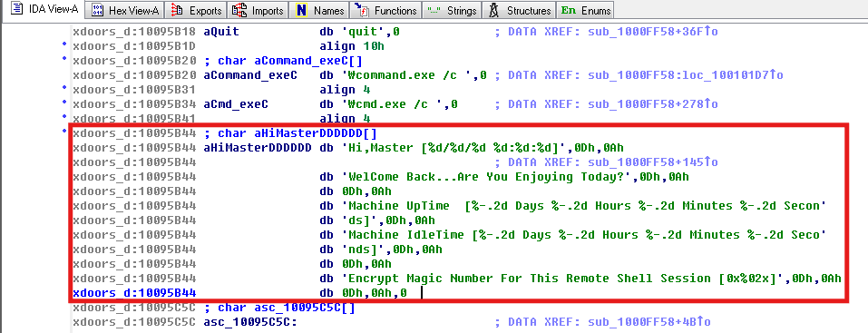Select the aCmd_exeC label
The width and height of the screenshot is (868, 333).
[x=236, y=104]
